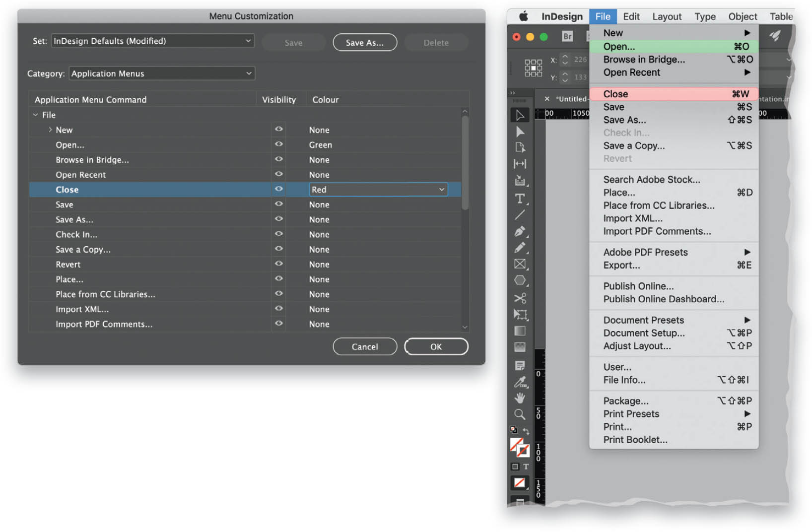The width and height of the screenshot is (812, 532).
Task: Select the Zoom magnifier tool
Action: point(520,414)
